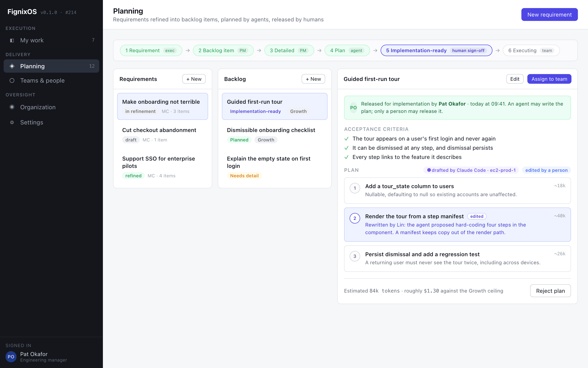
Task: Click the Claude Code hexagon icon
Action: tap(429, 170)
